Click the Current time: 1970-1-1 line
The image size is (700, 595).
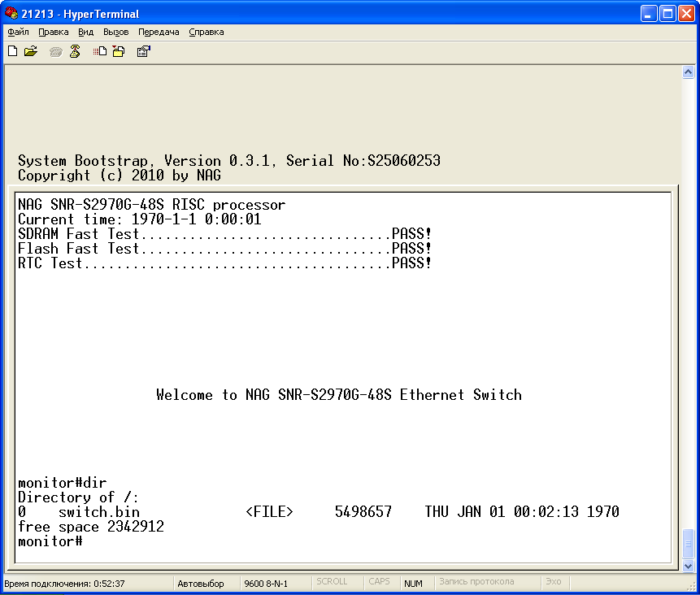coord(140,219)
